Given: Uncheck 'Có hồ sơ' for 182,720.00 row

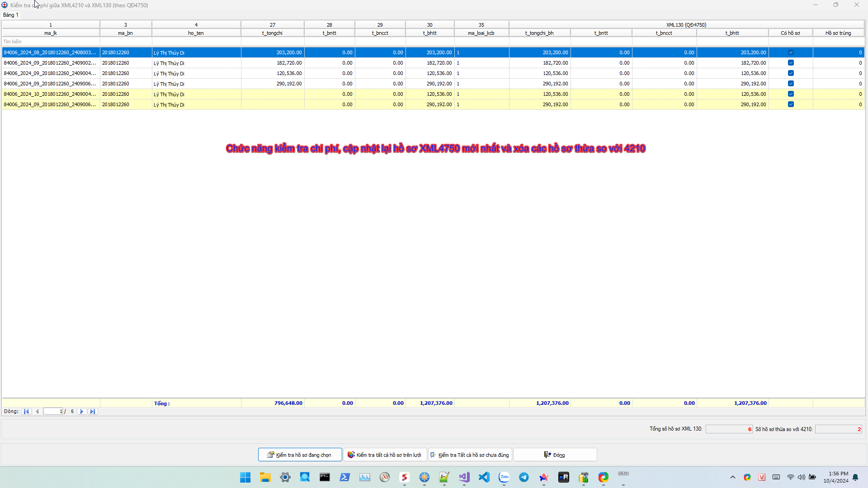Looking at the screenshot, I should (x=791, y=63).
